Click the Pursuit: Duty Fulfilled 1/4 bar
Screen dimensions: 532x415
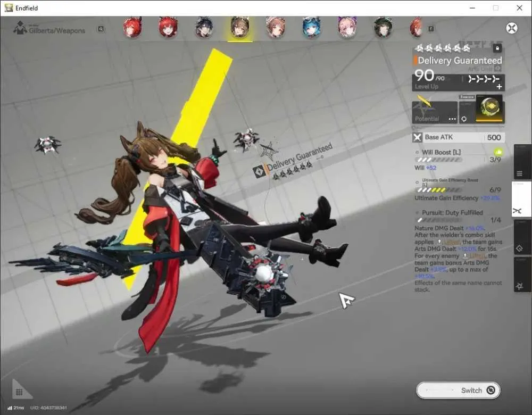[x=439, y=220]
